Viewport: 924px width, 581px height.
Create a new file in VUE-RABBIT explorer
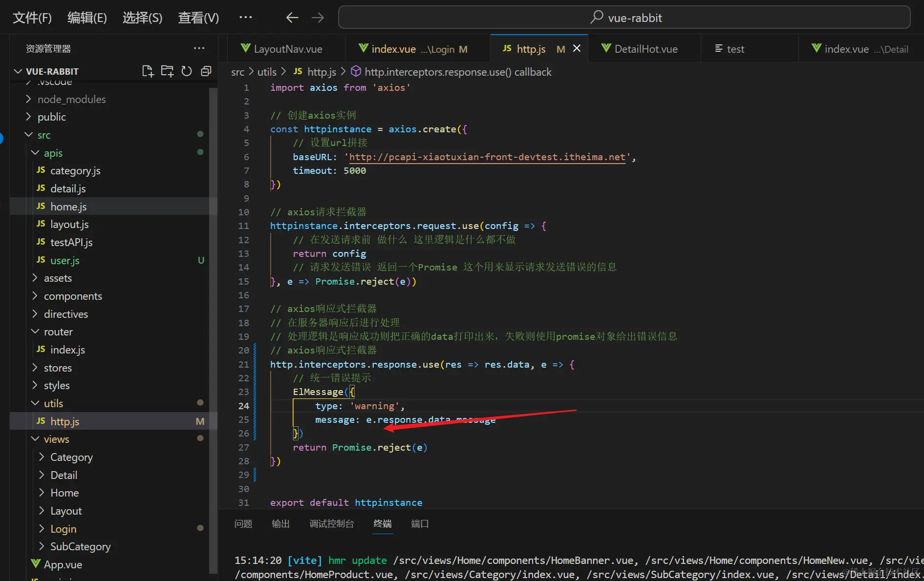pyautogui.click(x=148, y=71)
